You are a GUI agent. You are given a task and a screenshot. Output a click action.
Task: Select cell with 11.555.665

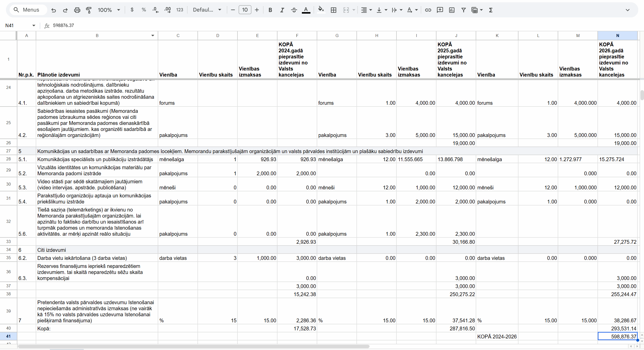(x=416, y=159)
